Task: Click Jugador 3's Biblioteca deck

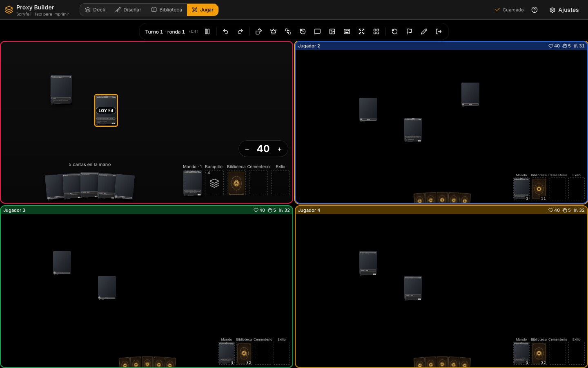Action: (244, 353)
